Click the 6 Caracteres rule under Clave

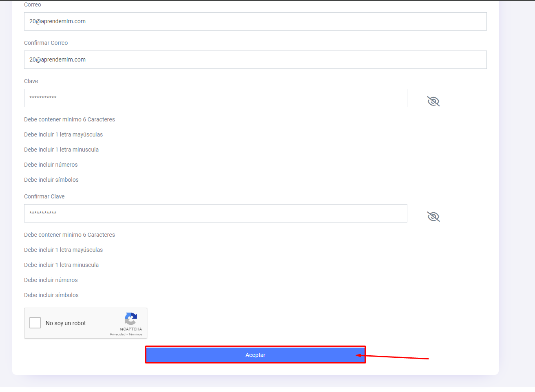tap(69, 119)
